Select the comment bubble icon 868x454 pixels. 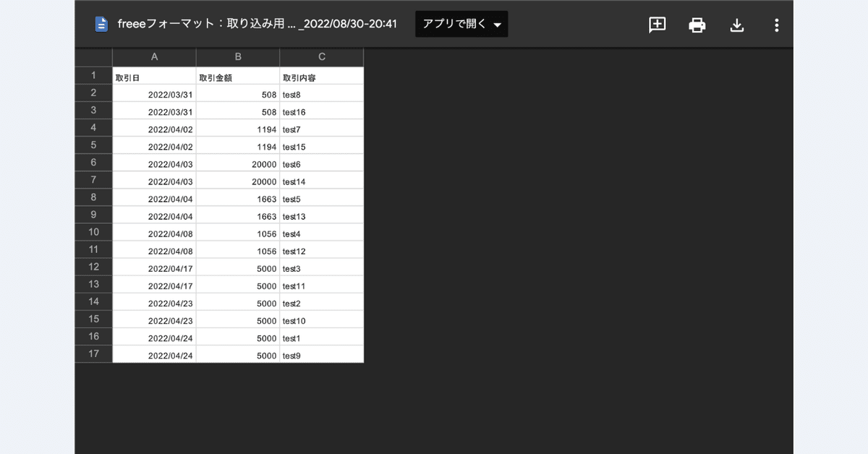(656, 25)
